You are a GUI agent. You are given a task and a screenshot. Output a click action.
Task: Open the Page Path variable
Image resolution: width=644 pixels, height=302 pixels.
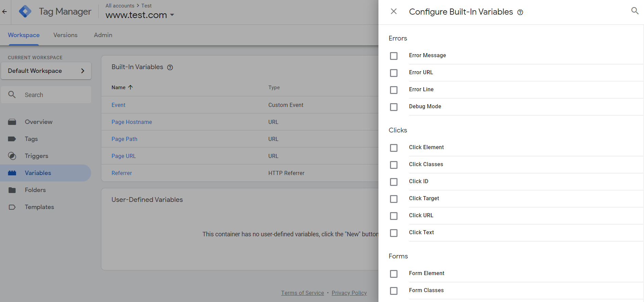click(124, 139)
